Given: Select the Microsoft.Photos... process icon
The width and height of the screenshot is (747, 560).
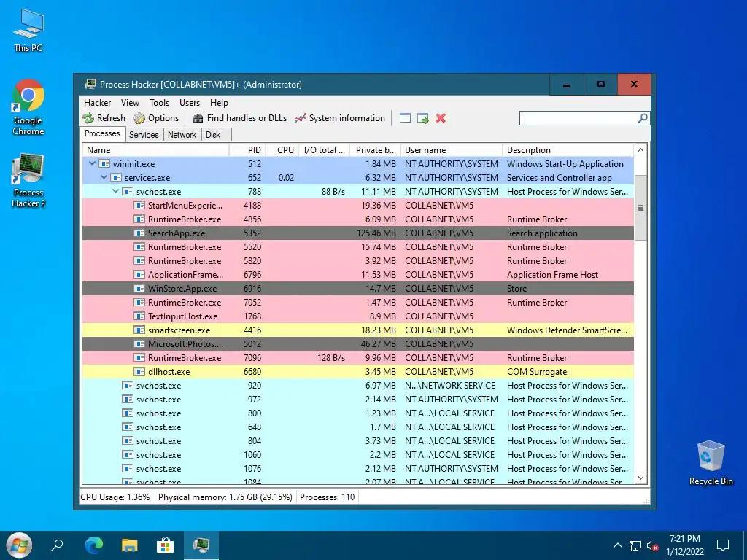Looking at the screenshot, I should click(139, 343).
